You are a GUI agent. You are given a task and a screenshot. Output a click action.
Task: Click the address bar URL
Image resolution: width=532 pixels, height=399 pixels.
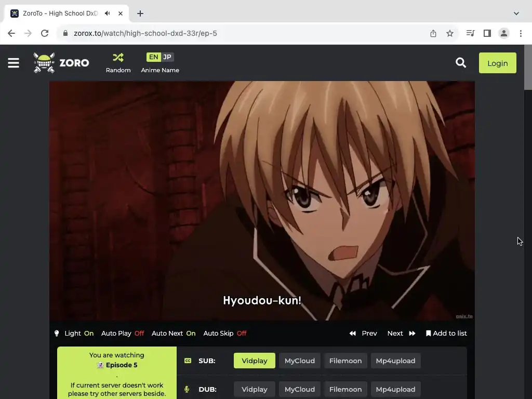coord(145,33)
